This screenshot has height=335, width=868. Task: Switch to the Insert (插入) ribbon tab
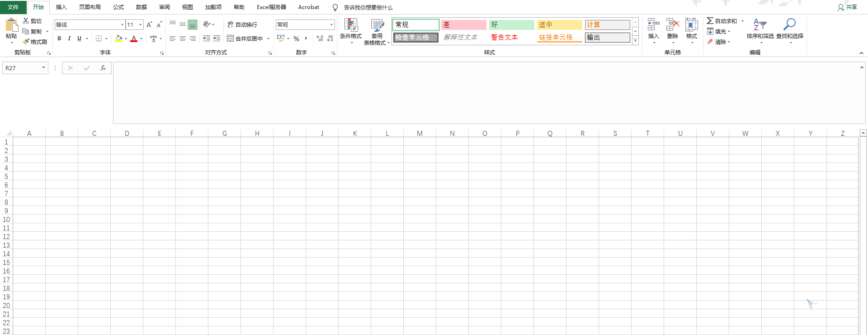point(61,7)
